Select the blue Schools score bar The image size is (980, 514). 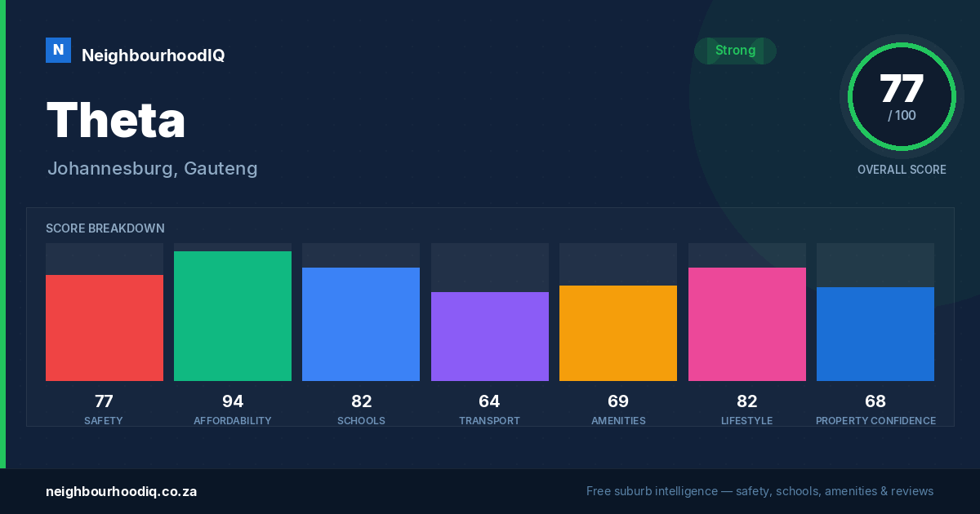click(x=361, y=324)
